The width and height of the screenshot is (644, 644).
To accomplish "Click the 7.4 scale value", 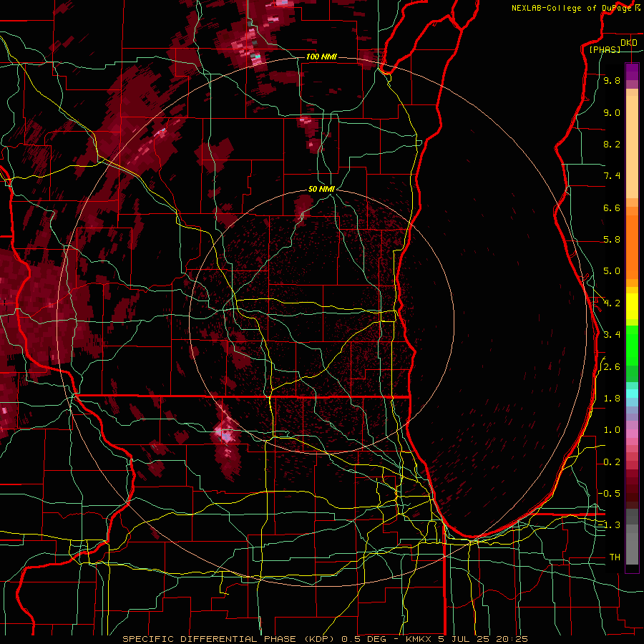I will click(x=612, y=176).
